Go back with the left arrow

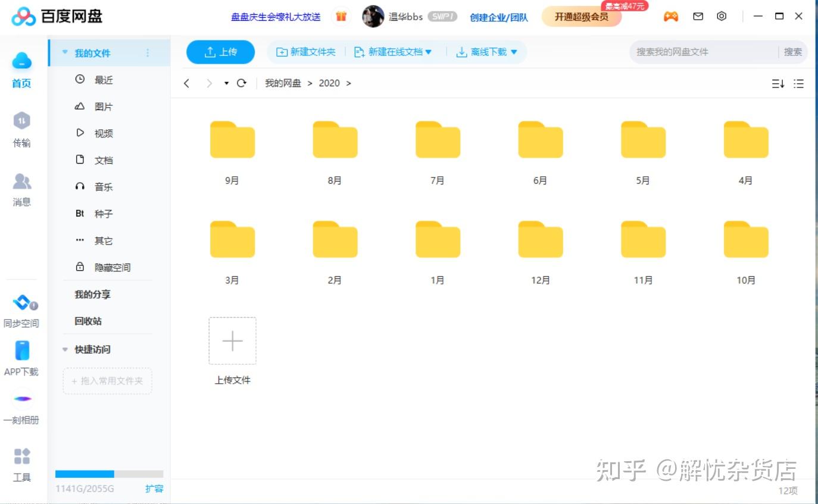pos(187,83)
